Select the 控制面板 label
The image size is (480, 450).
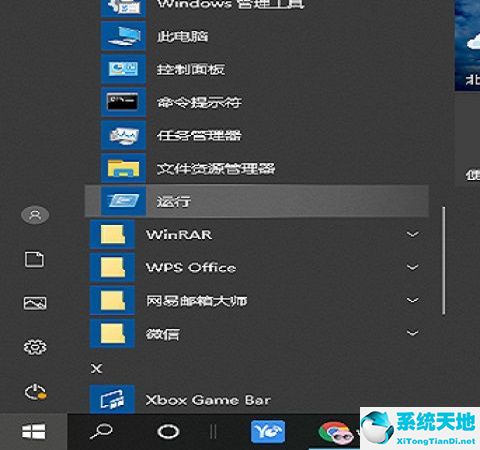click(191, 69)
